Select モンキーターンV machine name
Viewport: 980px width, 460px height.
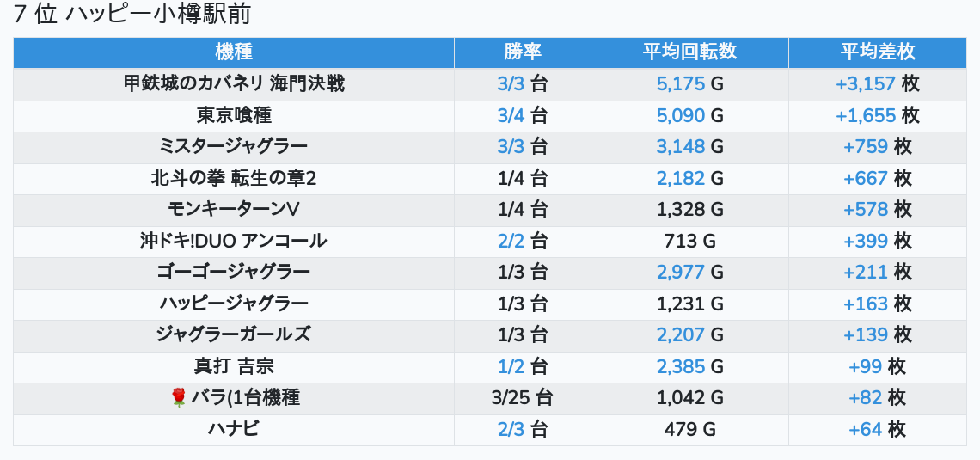[234, 209]
